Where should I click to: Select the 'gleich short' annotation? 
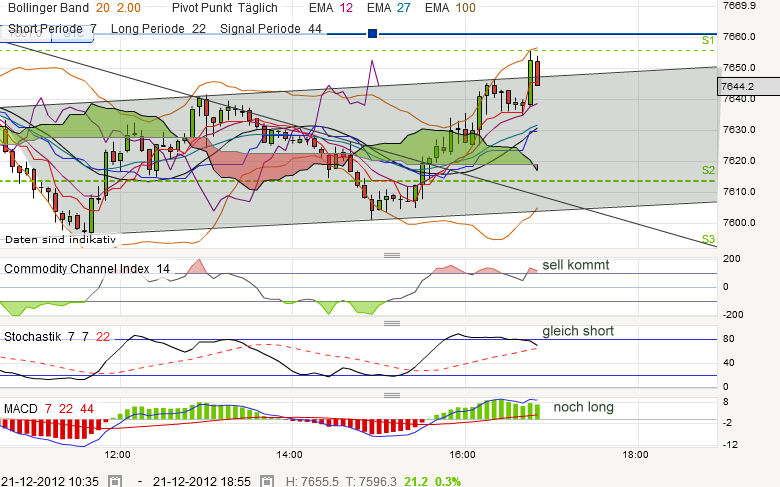pyautogui.click(x=578, y=331)
